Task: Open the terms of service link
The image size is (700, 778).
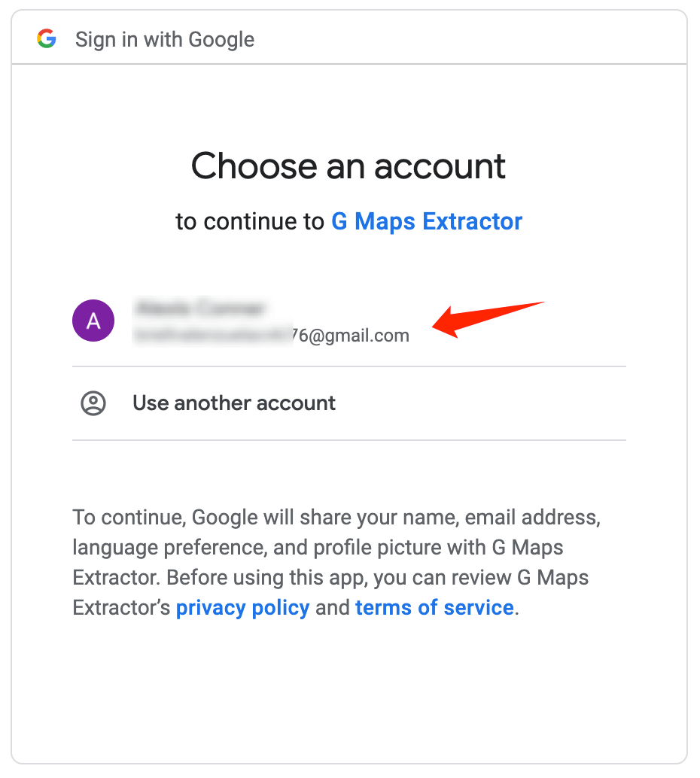Action: pyautogui.click(x=434, y=608)
